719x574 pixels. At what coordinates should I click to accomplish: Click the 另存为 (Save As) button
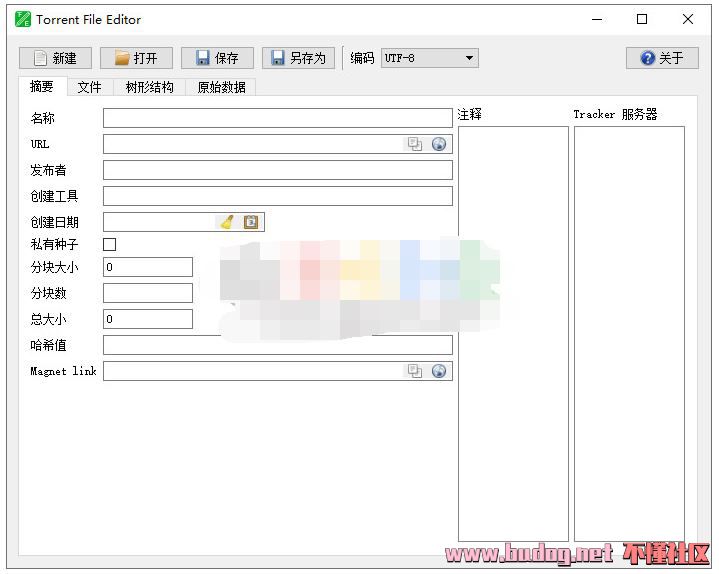pos(299,58)
